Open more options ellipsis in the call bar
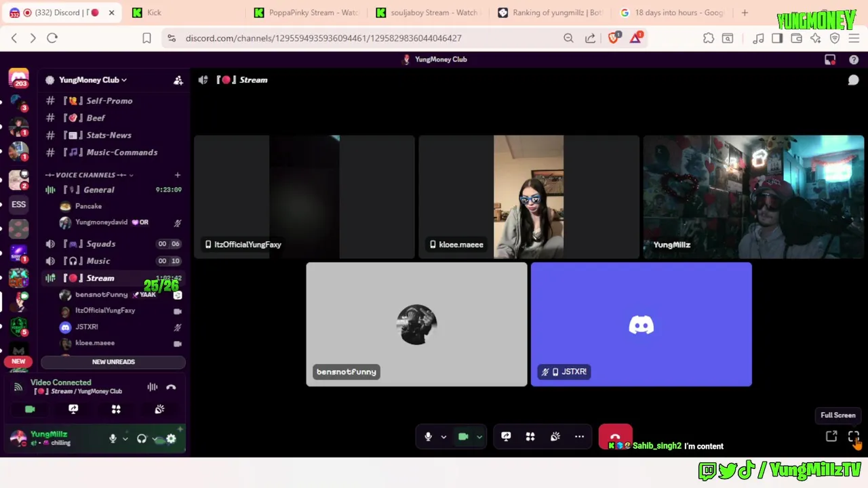This screenshot has height=488, width=868. point(579,437)
